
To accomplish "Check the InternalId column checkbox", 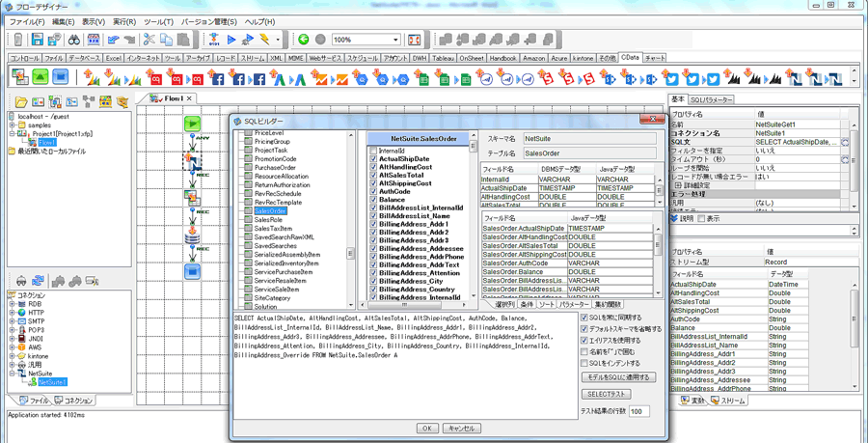I will click(373, 151).
